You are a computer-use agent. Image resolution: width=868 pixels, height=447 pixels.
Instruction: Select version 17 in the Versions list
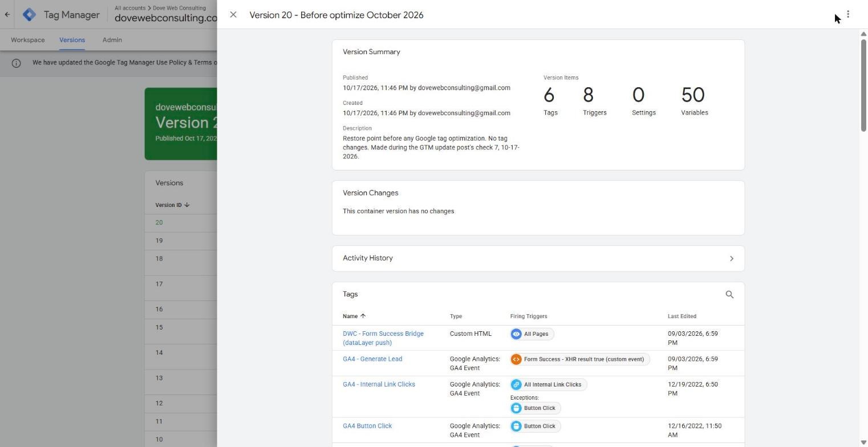[159, 284]
